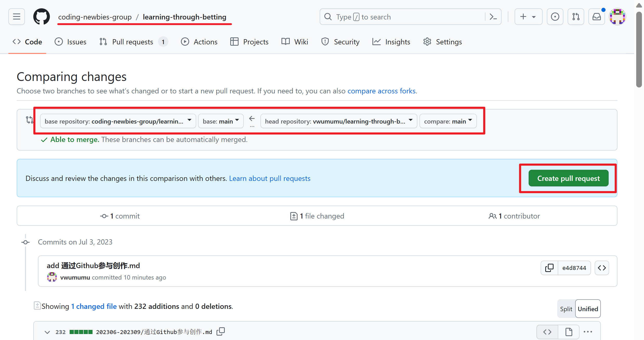
Task: Open the hamburger navigation menu
Action: (17, 17)
